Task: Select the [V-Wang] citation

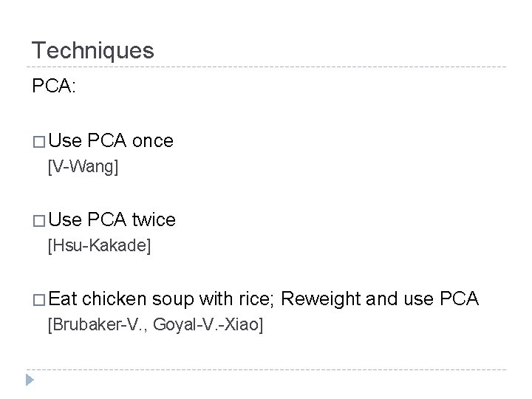Action: pos(83,166)
